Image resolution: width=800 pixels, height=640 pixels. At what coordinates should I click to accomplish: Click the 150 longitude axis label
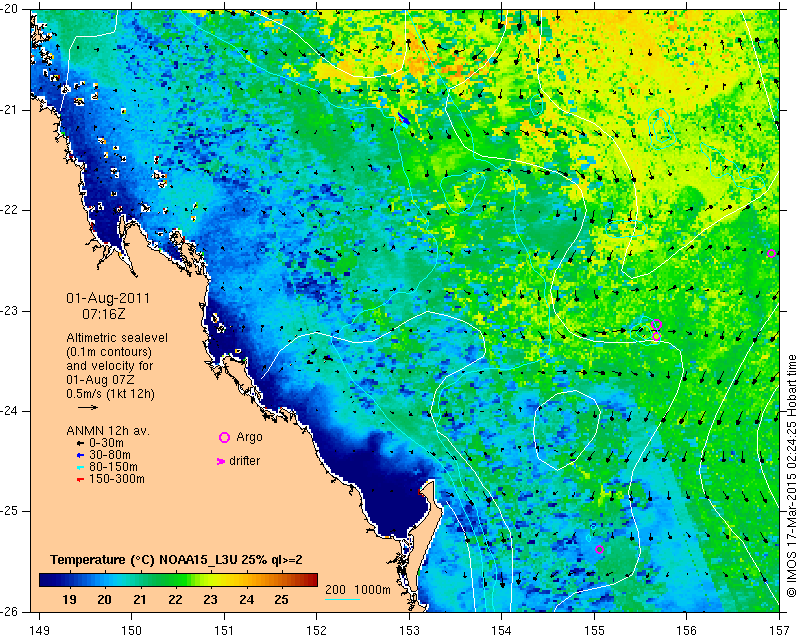pos(132,631)
